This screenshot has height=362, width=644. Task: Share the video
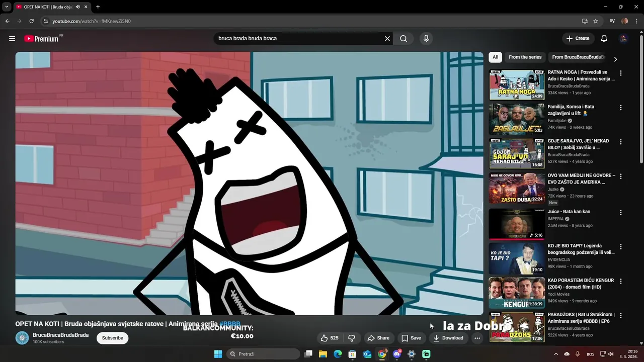[378, 338]
